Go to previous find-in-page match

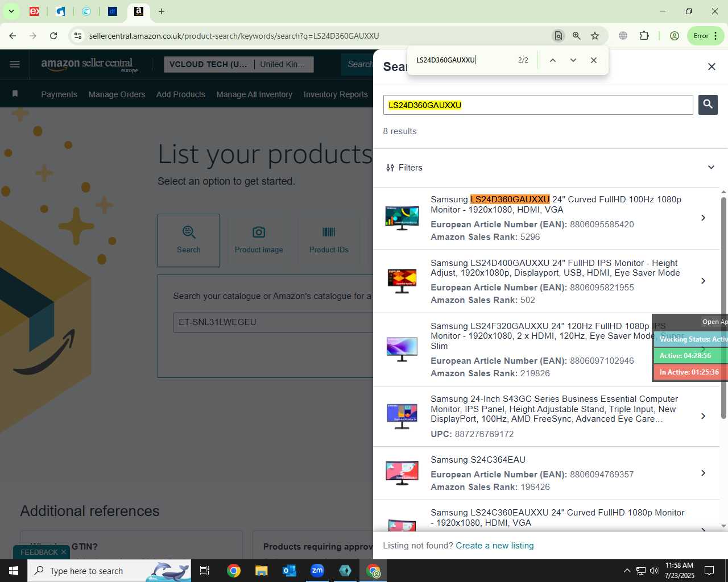[x=552, y=60]
